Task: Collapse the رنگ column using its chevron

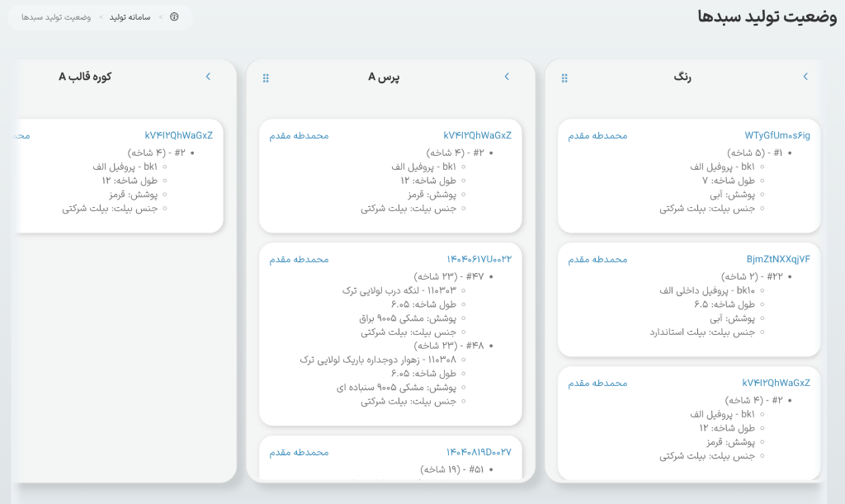Action: pos(805,76)
